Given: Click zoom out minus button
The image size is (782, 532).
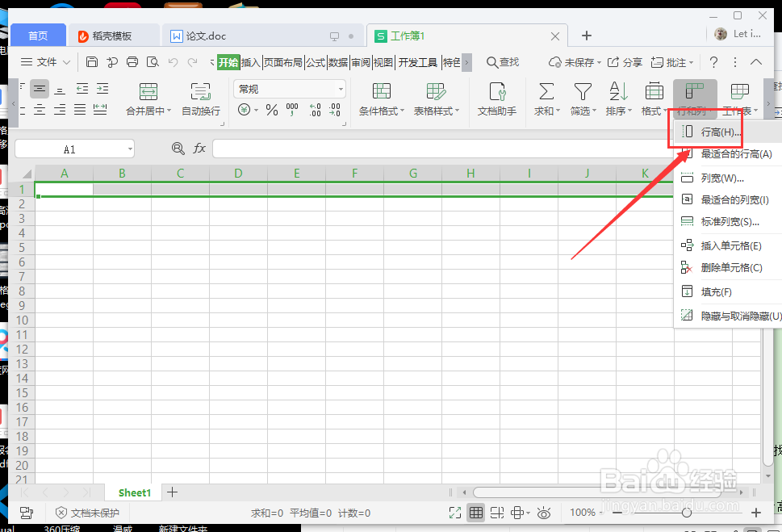Looking at the screenshot, I should coord(617,513).
